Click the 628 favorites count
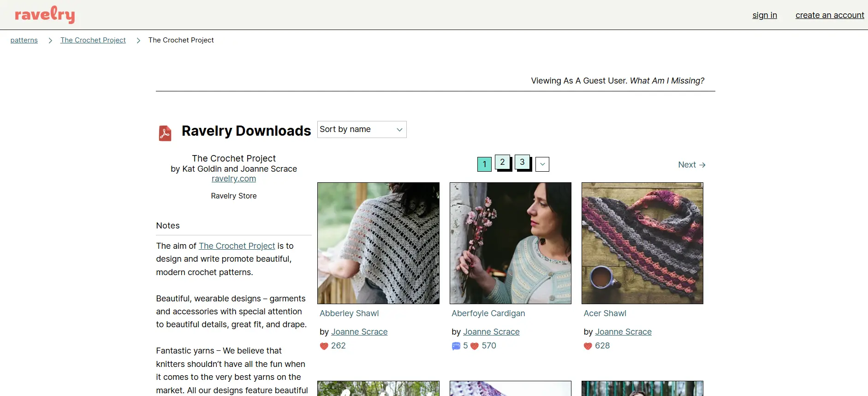This screenshot has height=396, width=868. 602,346
